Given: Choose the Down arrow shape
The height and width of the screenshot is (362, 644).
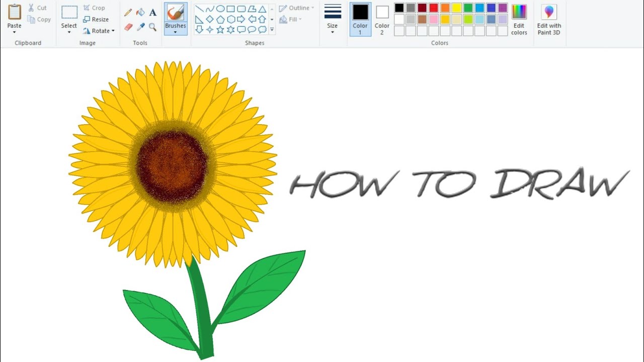Looking at the screenshot, I should tap(199, 30).
